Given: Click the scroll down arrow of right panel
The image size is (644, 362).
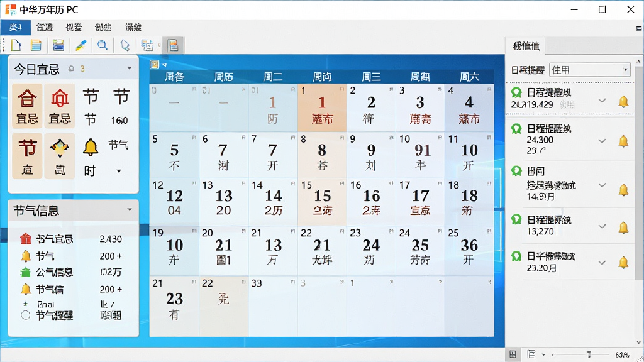Looking at the screenshot, I should tap(639, 342).
